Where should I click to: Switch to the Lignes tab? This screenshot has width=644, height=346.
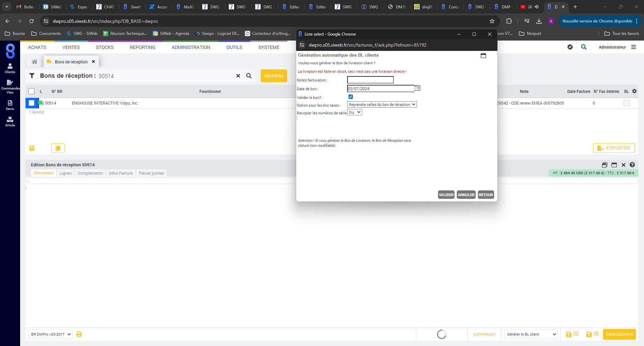coord(65,173)
